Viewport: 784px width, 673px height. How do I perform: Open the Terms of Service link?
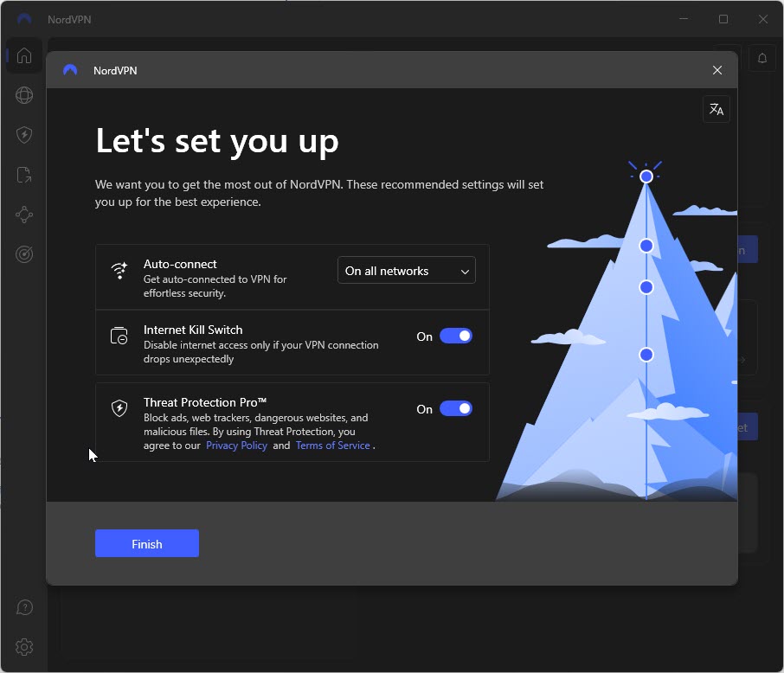(x=333, y=445)
